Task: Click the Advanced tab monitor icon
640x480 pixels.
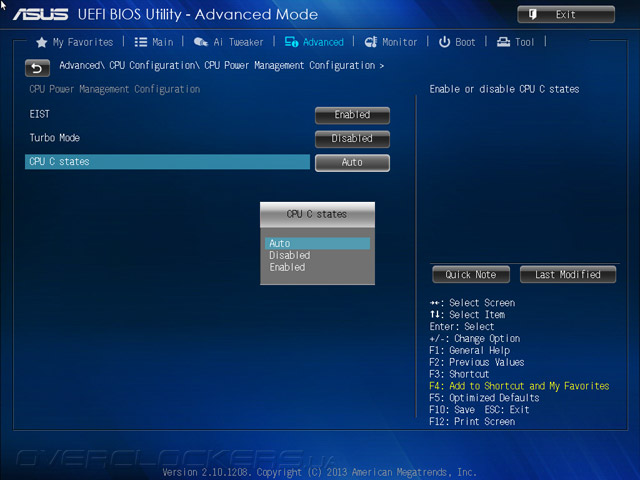Action: [291, 42]
